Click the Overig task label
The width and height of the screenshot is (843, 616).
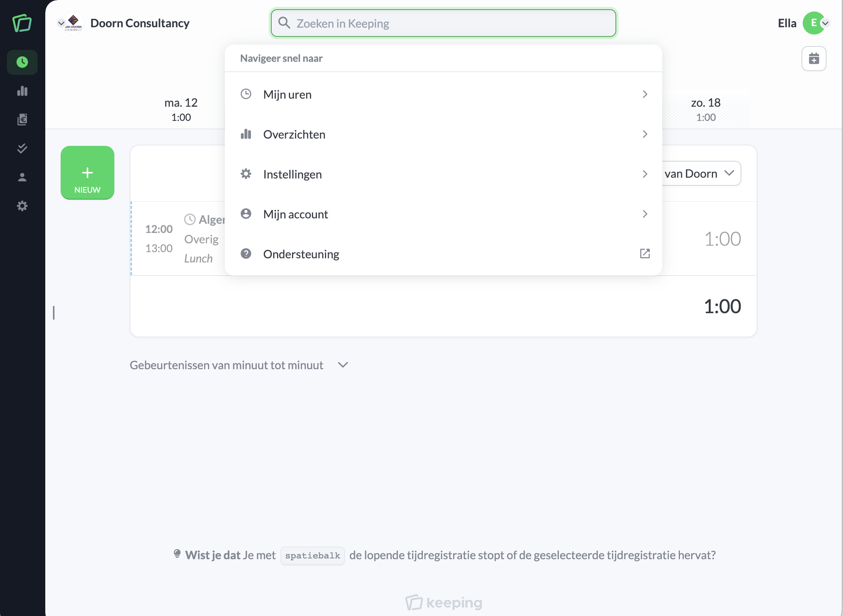pyautogui.click(x=201, y=239)
